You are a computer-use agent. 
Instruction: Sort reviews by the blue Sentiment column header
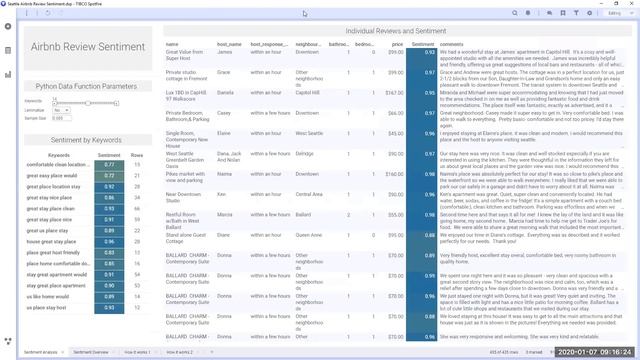[422, 44]
